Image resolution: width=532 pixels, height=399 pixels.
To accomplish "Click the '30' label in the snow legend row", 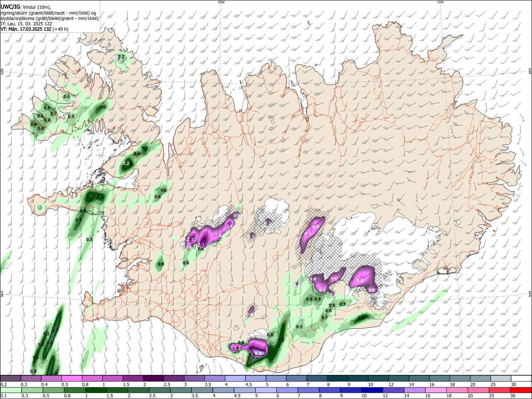I will pos(513,384).
